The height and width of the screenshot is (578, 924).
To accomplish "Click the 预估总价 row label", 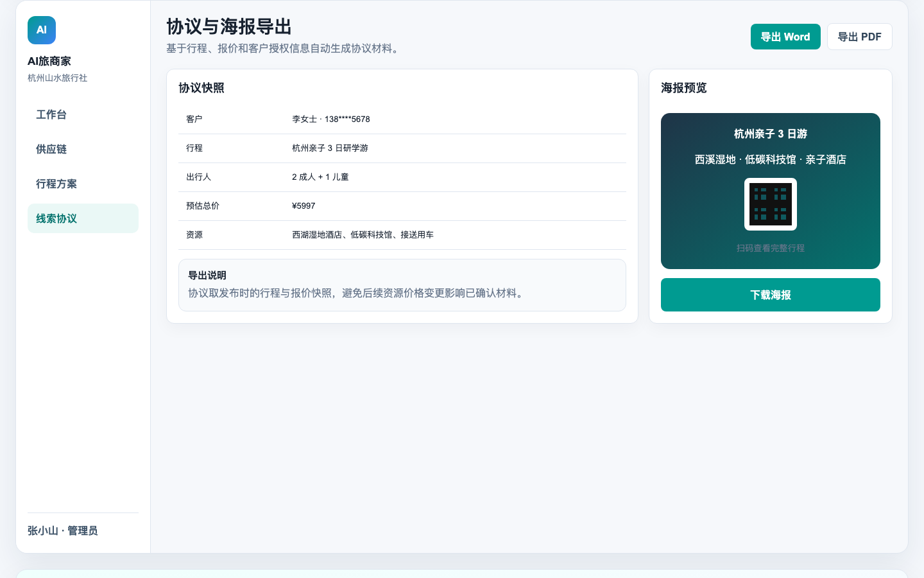I will [x=203, y=206].
